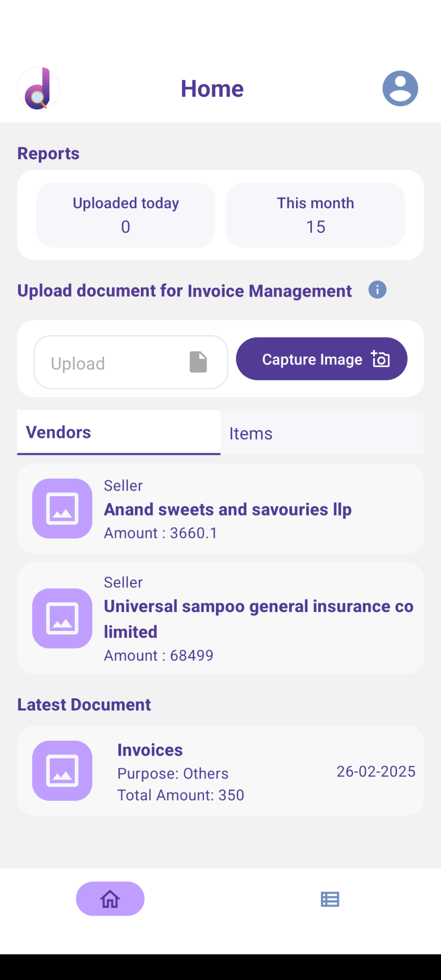This screenshot has height=980, width=441.
Task: Tap the file icon in Upload field
Action: click(x=198, y=362)
